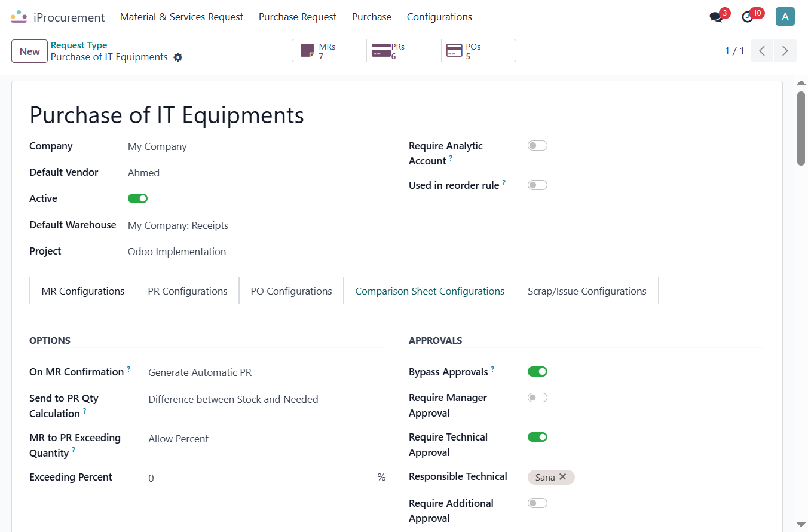Viewport: 808px width, 532px height.
Task: Open the activities clock icon
Action: coord(748,17)
